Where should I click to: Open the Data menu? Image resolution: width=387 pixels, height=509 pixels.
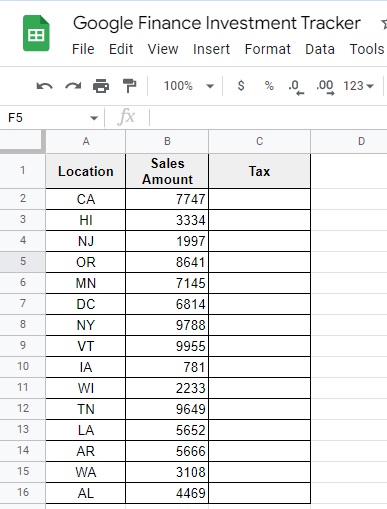pos(320,49)
